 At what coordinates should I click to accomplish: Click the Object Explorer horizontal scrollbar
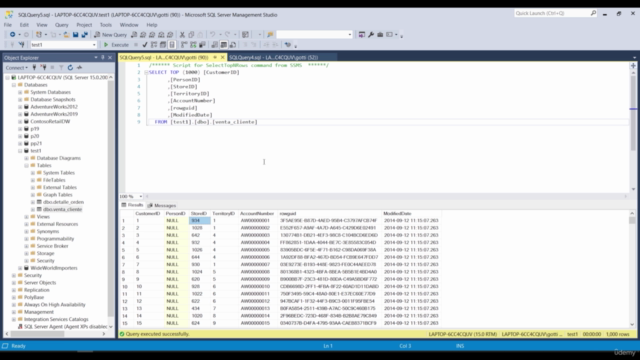[x=56, y=334]
